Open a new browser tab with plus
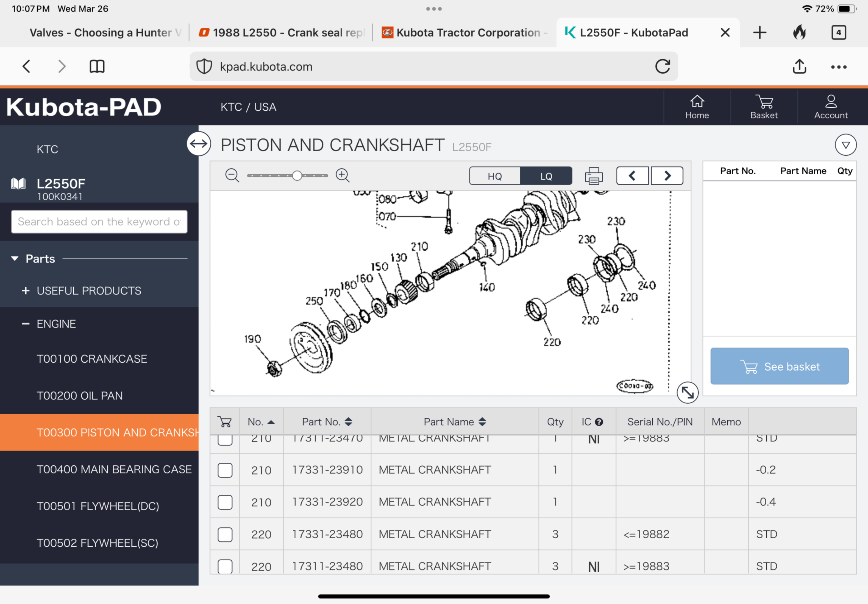 coord(759,33)
